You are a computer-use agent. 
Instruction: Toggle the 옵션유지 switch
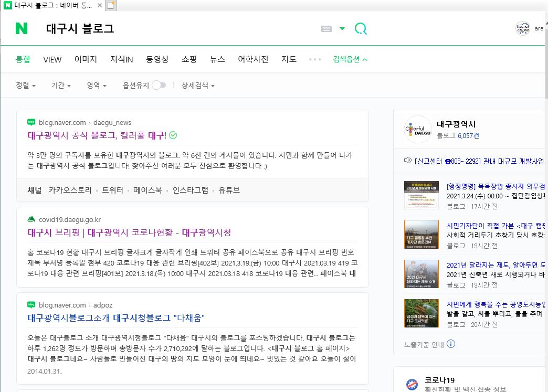click(x=159, y=85)
